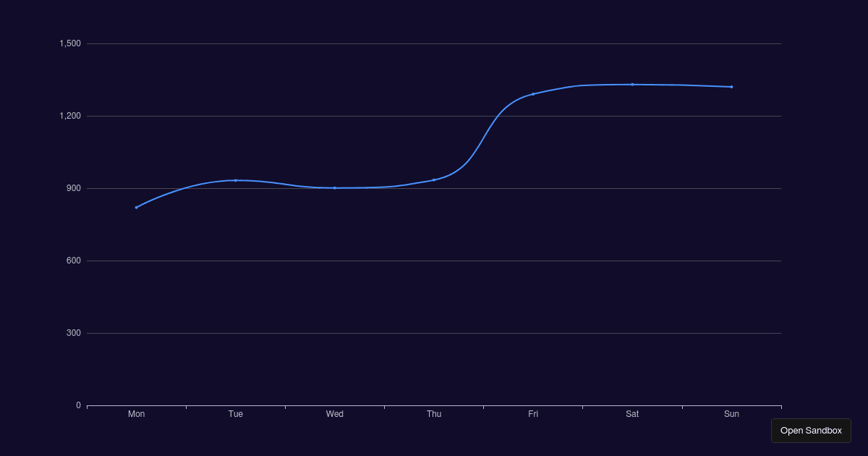Select the Sun data point on line
The width and height of the screenshot is (868, 456).
731,87
